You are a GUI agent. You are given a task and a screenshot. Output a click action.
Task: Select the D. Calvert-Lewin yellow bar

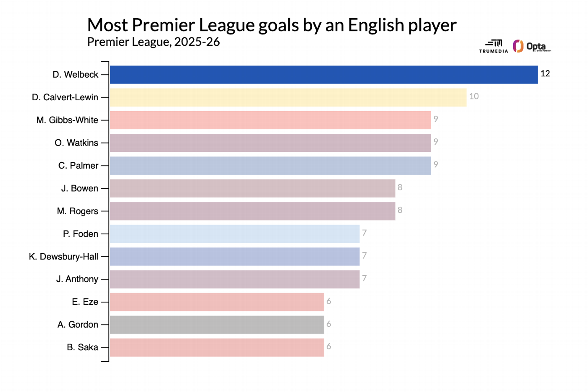[x=288, y=98]
